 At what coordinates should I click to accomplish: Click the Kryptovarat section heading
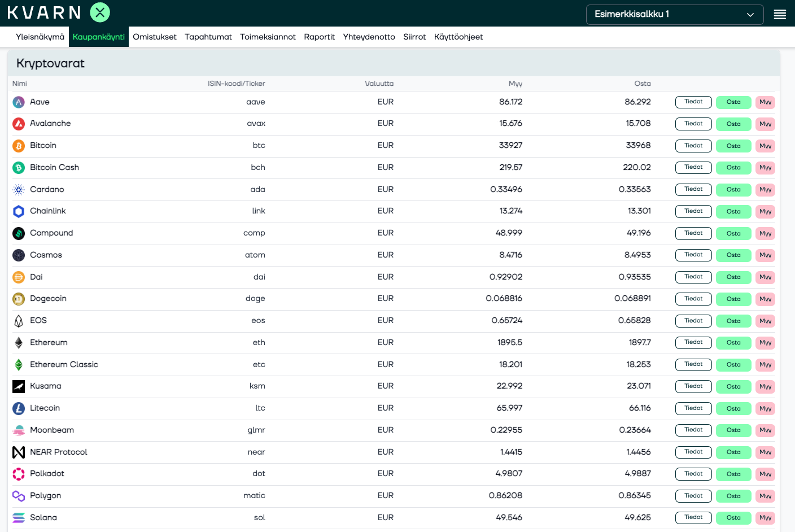pyautogui.click(x=50, y=63)
